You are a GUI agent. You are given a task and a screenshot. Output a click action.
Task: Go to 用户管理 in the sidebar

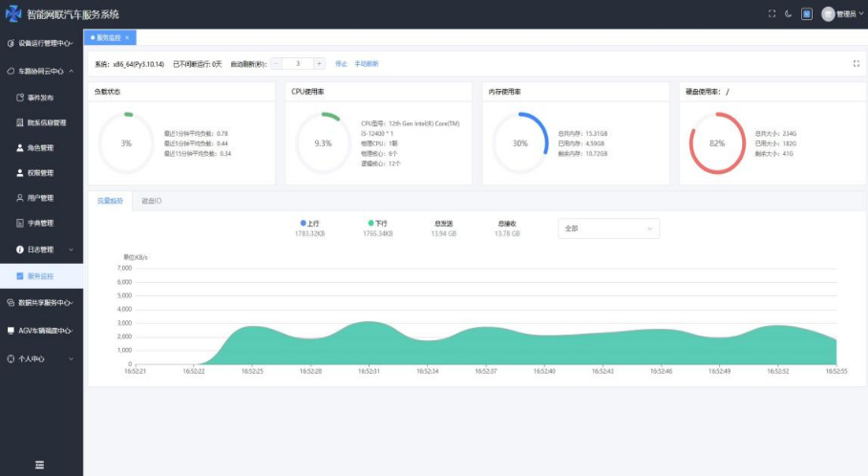tap(41, 198)
